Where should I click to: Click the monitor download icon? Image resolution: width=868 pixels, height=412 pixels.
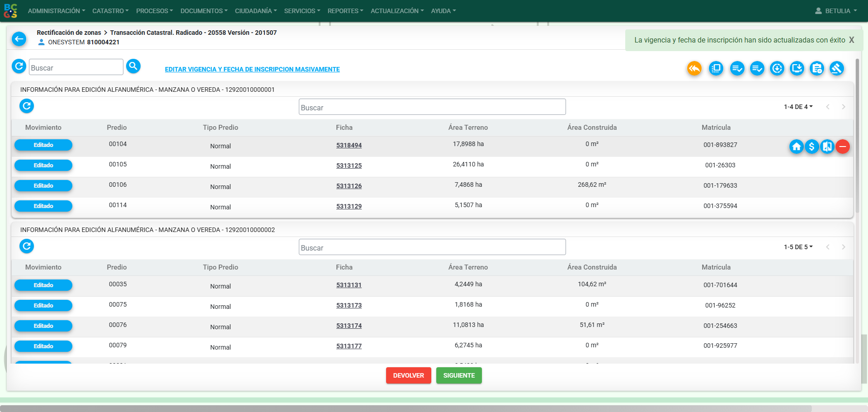(x=797, y=68)
